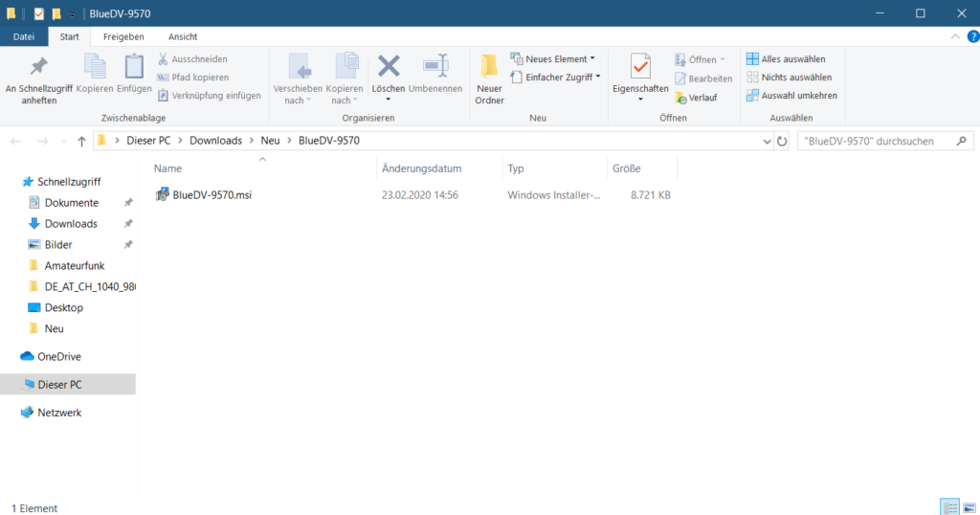The image size is (980, 515).
Task: Click Pfad kopieren in ribbon
Action: (x=192, y=77)
